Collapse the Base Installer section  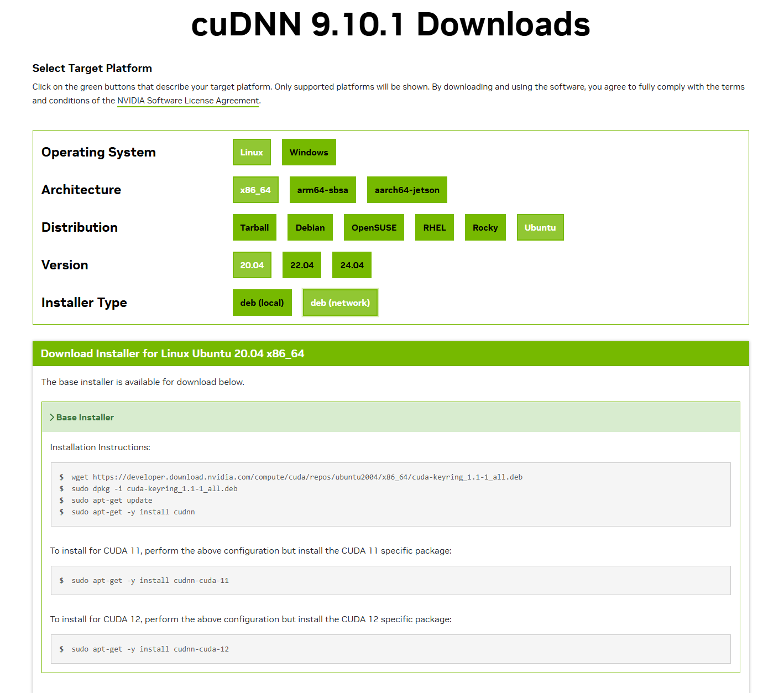pos(391,417)
